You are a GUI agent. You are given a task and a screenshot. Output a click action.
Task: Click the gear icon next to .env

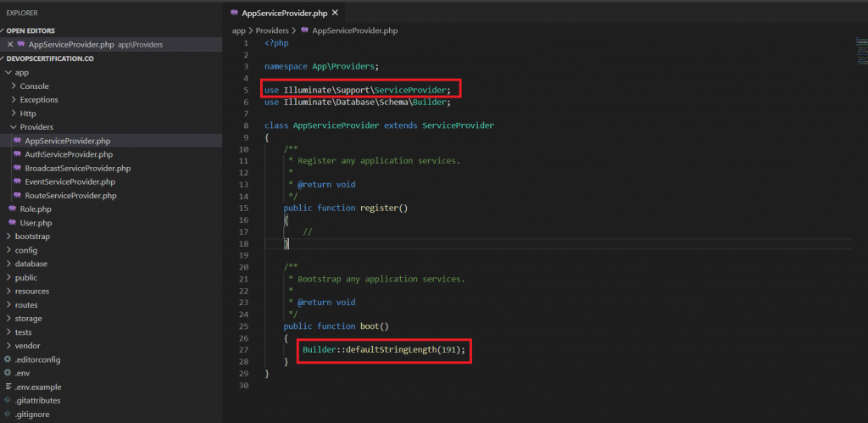tap(8, 373)
